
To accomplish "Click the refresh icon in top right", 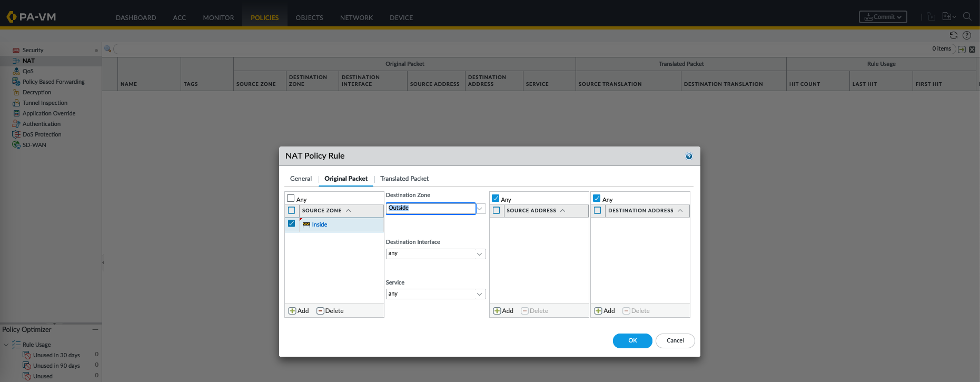I will point(953,35).
